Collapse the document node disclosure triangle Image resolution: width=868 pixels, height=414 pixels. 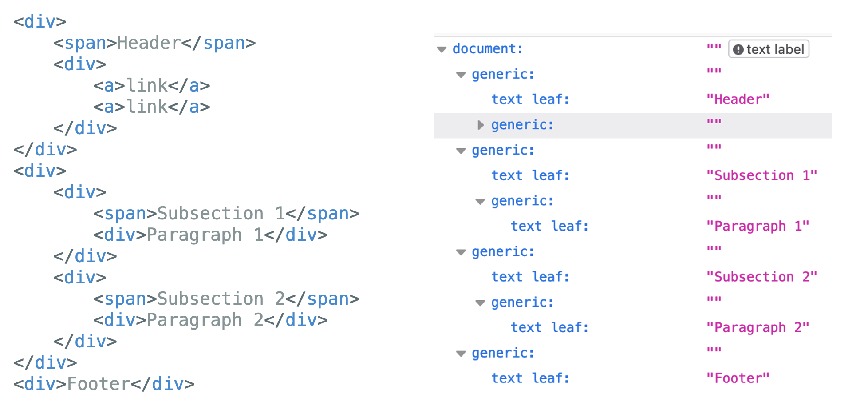(x=442, y=49)
